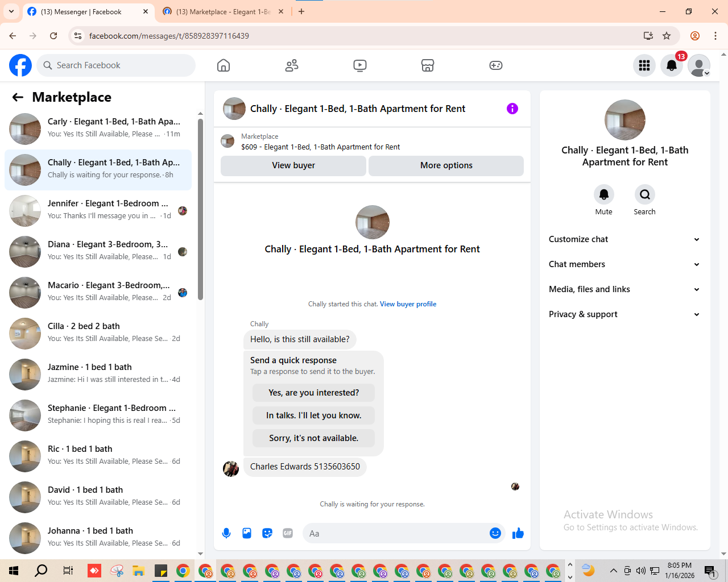728x582 pixels.
Task: Click the back arrow next to Marketplace
Action: click(x=18, y=97)
